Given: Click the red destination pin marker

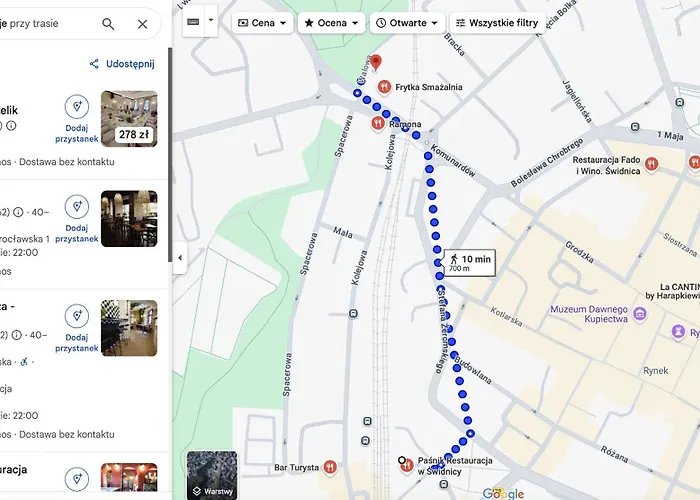Looking at the screenshot, I should [x=376, y=63].
